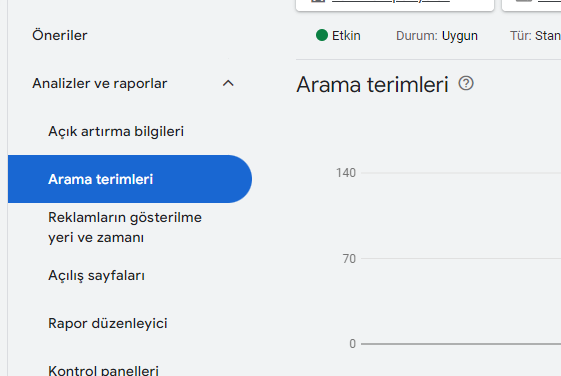
Task: Click the green Etkin status dot
Action: [x=322, y=35]
